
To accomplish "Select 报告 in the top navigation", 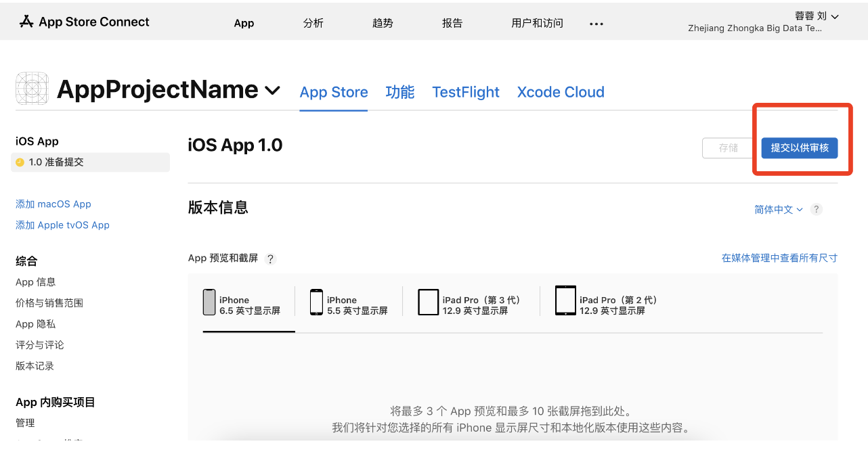I will pos(452,23).
